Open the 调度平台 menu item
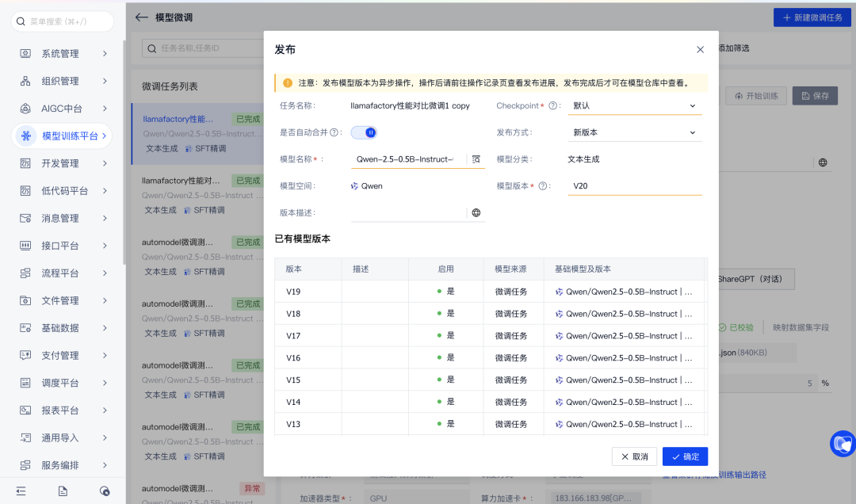 point(62,383)
